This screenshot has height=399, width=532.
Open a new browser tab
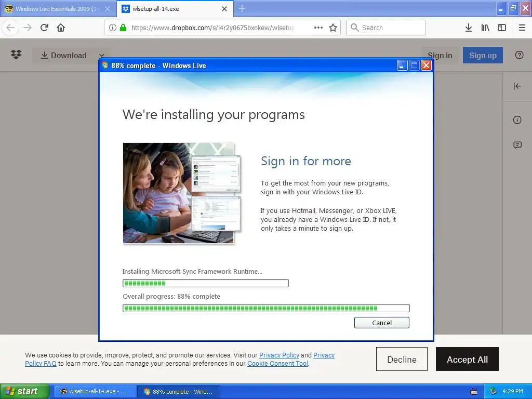click(242, 8)
